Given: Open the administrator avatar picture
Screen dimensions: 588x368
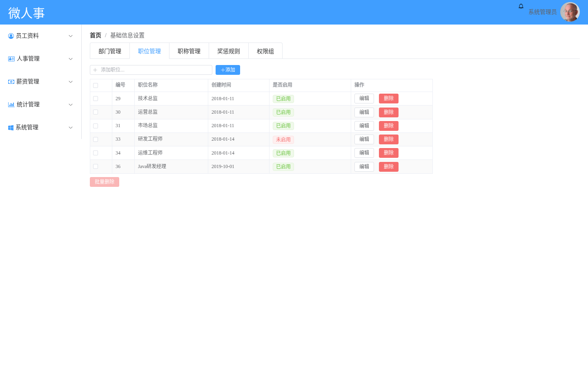Looking at the screenshot, I should tap(570, 12).
